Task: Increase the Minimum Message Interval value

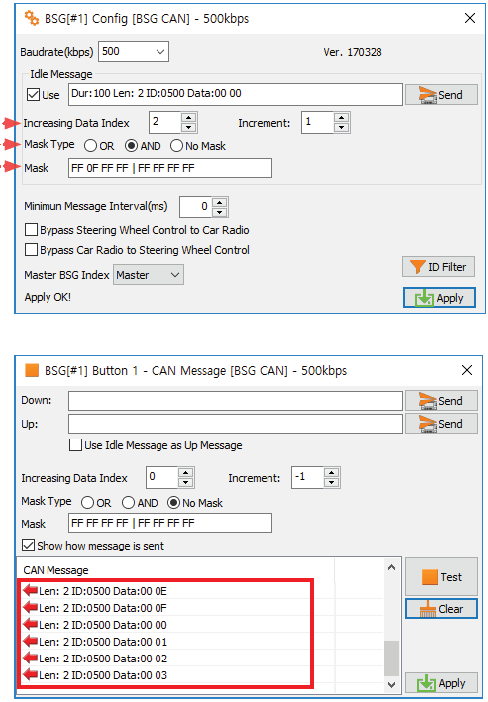Action: (219, 202)
